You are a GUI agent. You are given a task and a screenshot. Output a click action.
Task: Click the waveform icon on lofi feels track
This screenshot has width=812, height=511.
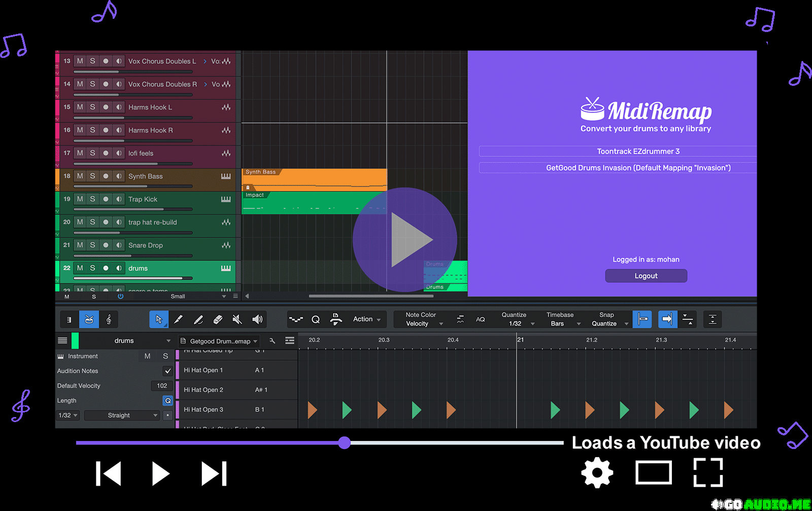point(226,153)
